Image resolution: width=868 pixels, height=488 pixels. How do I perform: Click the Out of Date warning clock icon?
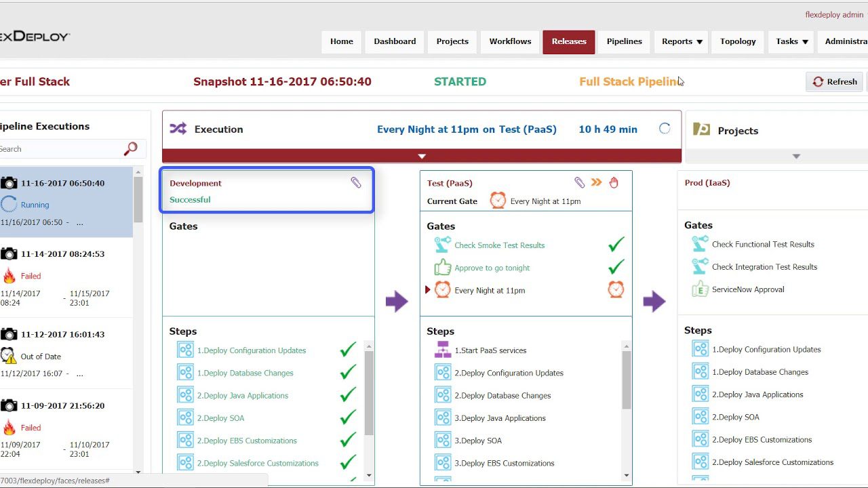pos(8,356)
